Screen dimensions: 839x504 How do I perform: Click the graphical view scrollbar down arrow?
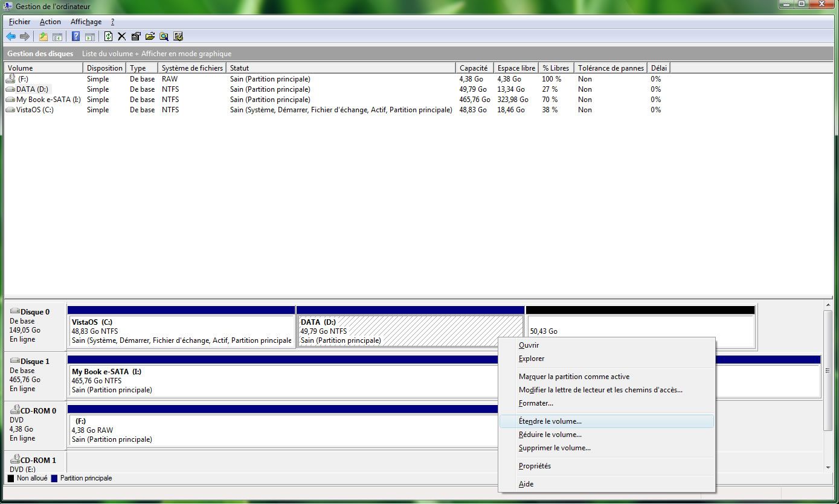tap(828, 467)
